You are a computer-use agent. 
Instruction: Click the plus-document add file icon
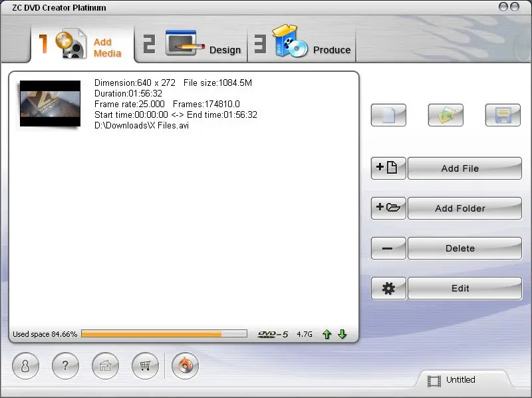coord(388,168)
